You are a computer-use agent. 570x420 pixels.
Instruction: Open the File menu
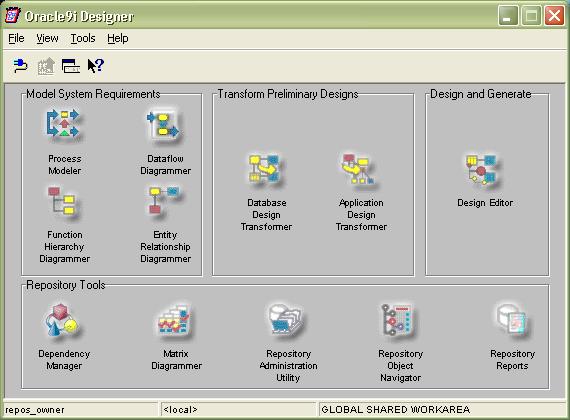coord(16,38)
